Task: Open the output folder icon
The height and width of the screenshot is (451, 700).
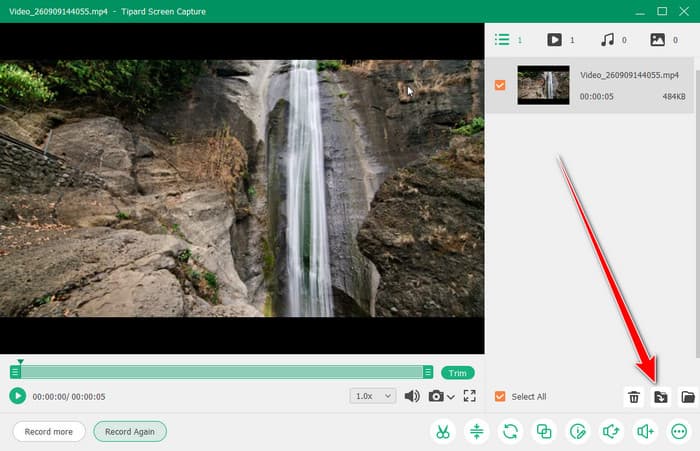Action: (688, 397)
